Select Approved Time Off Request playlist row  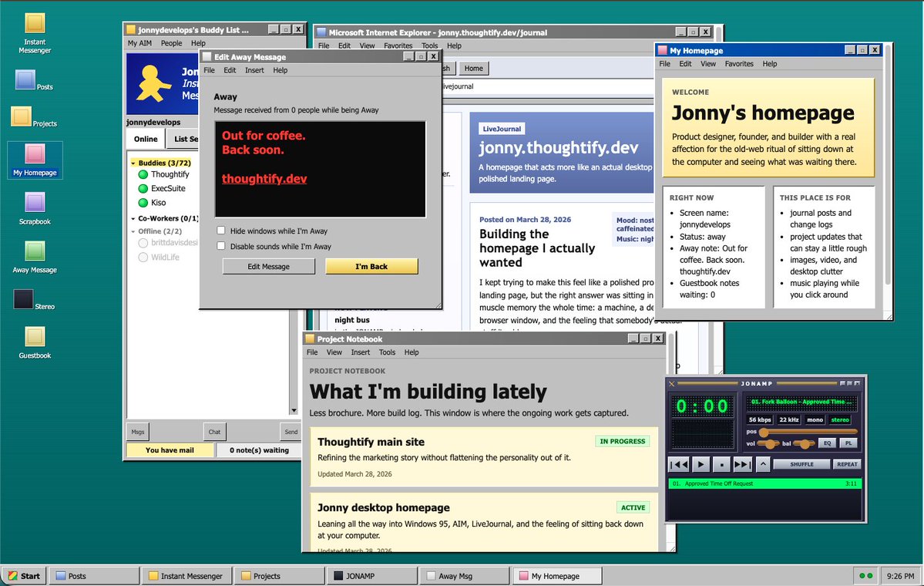[x=765, y=483]
